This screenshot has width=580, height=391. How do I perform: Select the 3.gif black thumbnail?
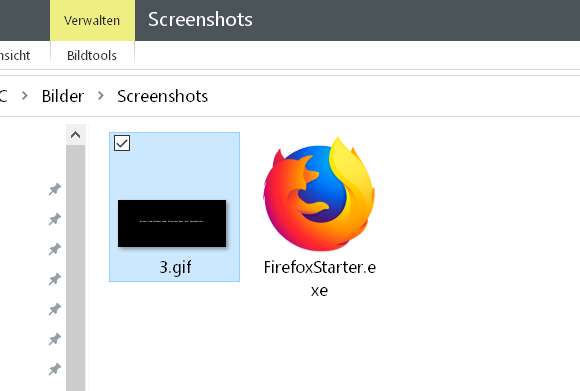pyautogui.click(x=172, y=223)
